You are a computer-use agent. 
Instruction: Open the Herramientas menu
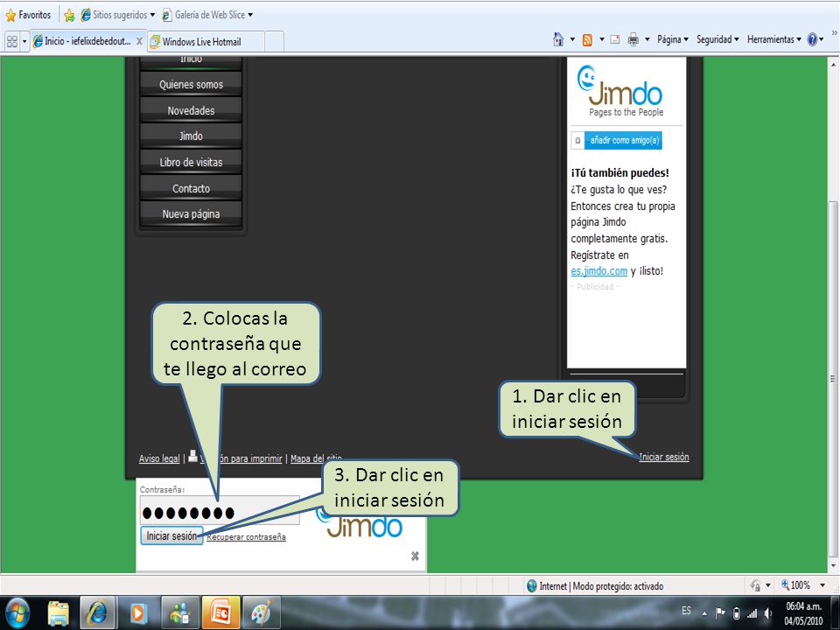click(774, 39)
